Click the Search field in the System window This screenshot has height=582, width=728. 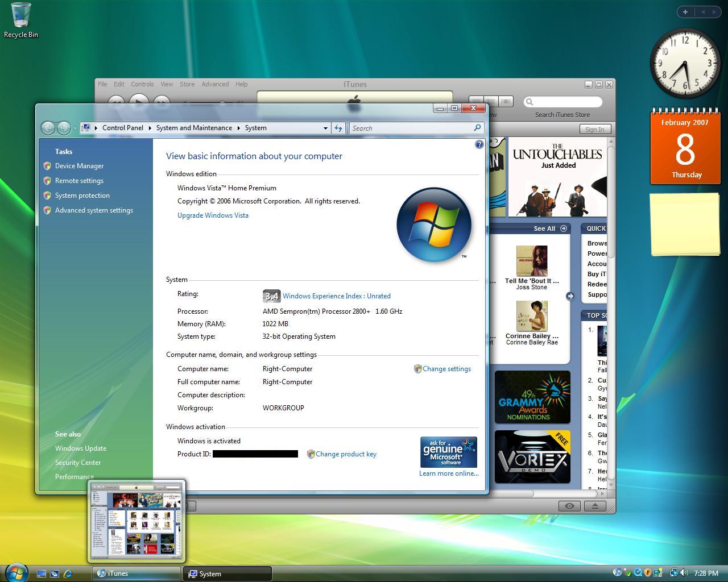coord(412,128)
